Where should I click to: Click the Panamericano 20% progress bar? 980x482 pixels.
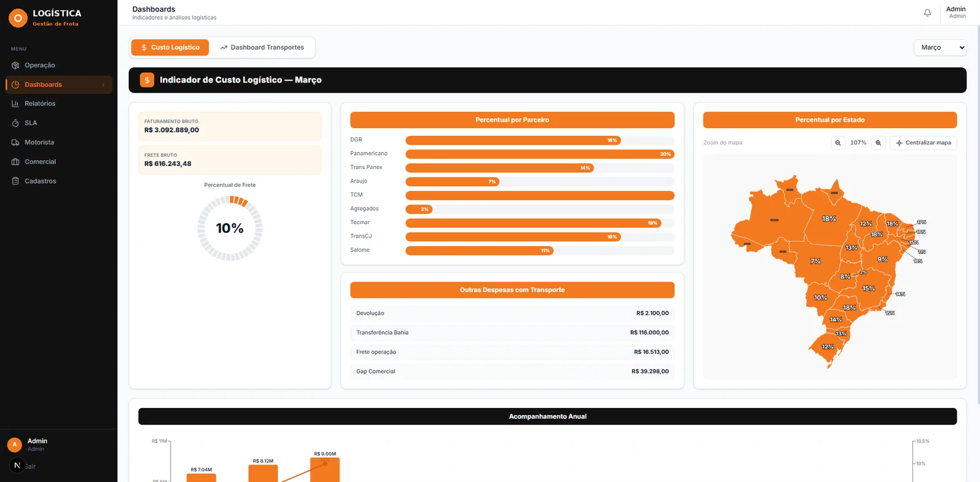click(540, 154)
